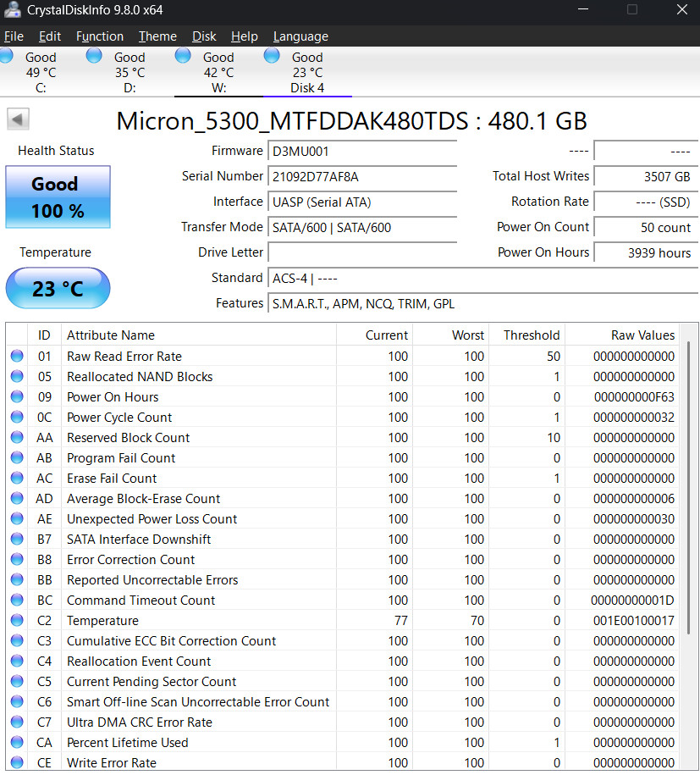
Task: Open the Language menu
Action: pos(300,36)
